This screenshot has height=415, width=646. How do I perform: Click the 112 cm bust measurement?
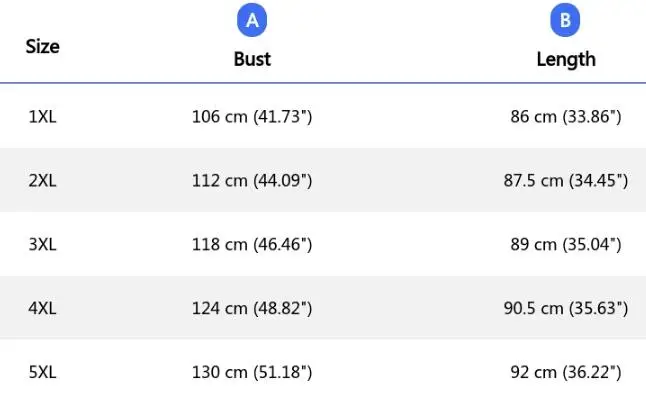point(252,181)
